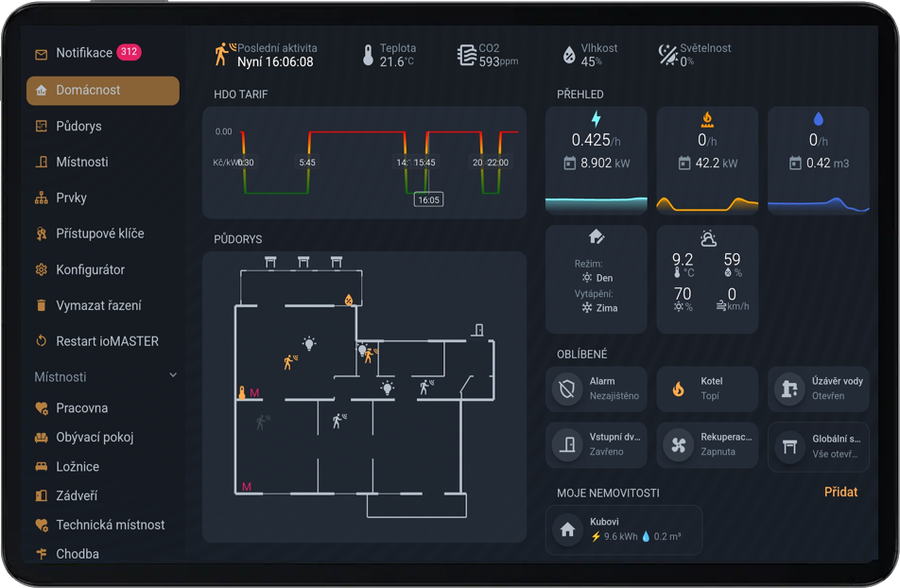Click the 16:05 marker on HDO tarif chart
This screenshot has height=588, width=900.
[x=428, y=199]
